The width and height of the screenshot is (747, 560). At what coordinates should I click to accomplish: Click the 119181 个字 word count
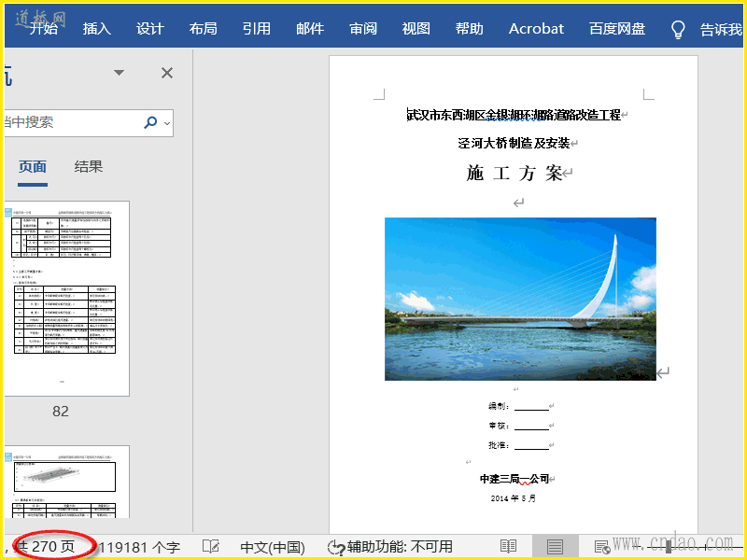pos(139,547)
